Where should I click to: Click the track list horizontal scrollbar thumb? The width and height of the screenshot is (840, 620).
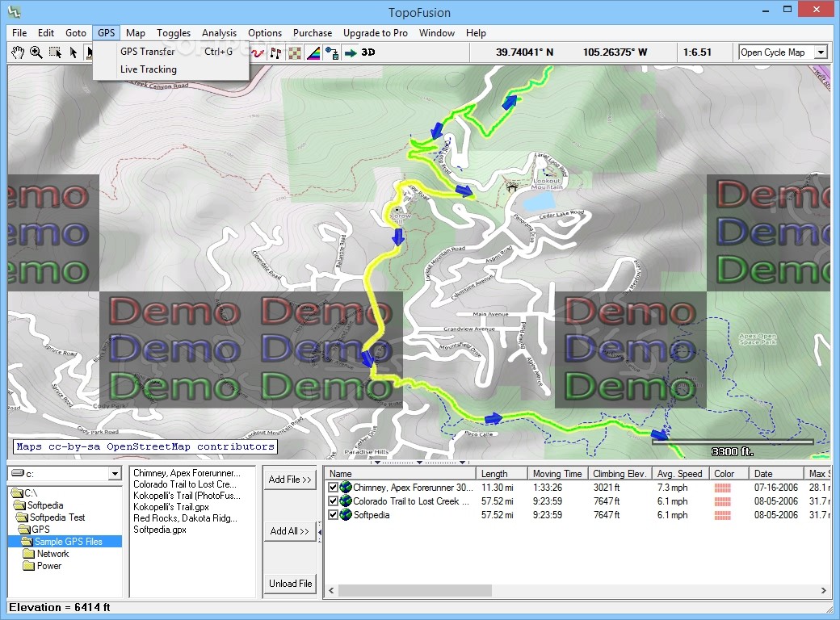pos(415,591)
